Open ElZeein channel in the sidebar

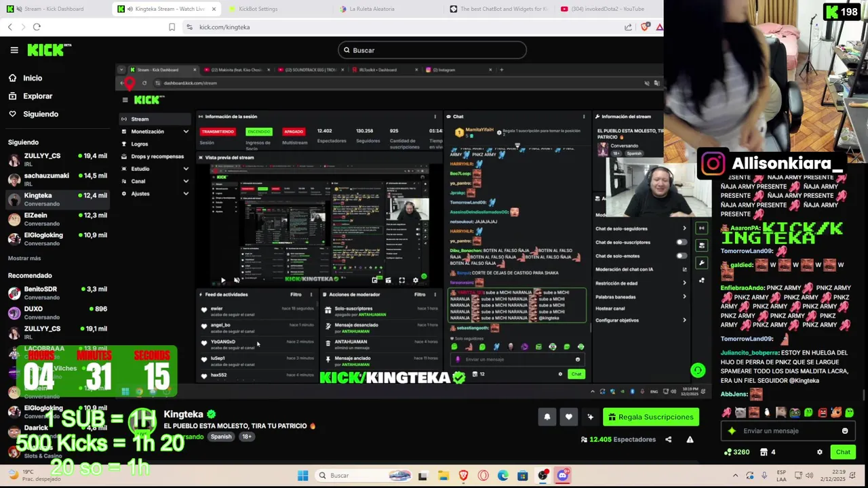[x=57, y=219]
